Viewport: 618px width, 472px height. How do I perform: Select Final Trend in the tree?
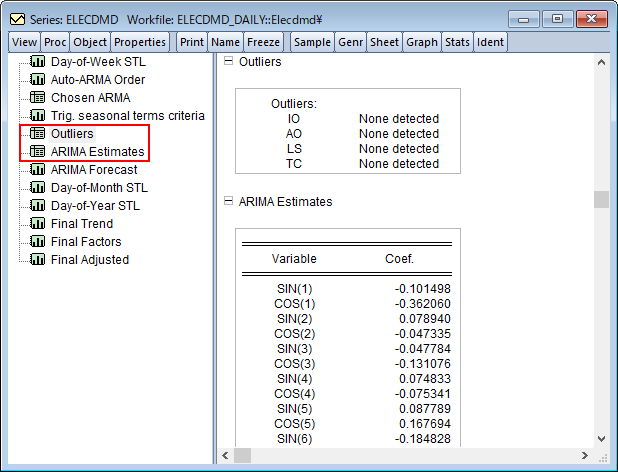click(x=82, y=224)
